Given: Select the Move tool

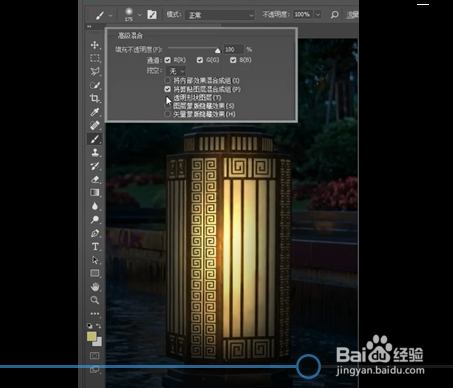Looking at the screenshot, I should [95, 45].
